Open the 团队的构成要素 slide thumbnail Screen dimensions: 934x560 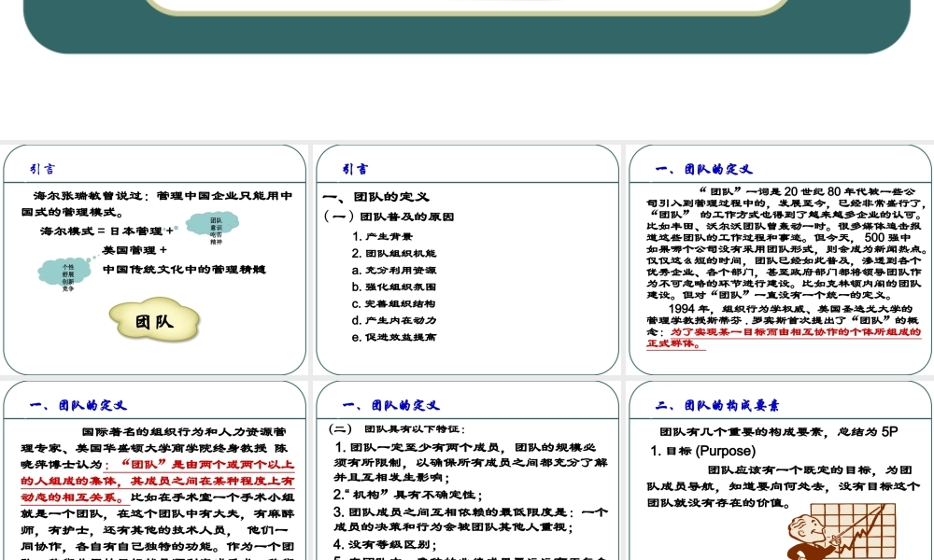tap(780, 471)
